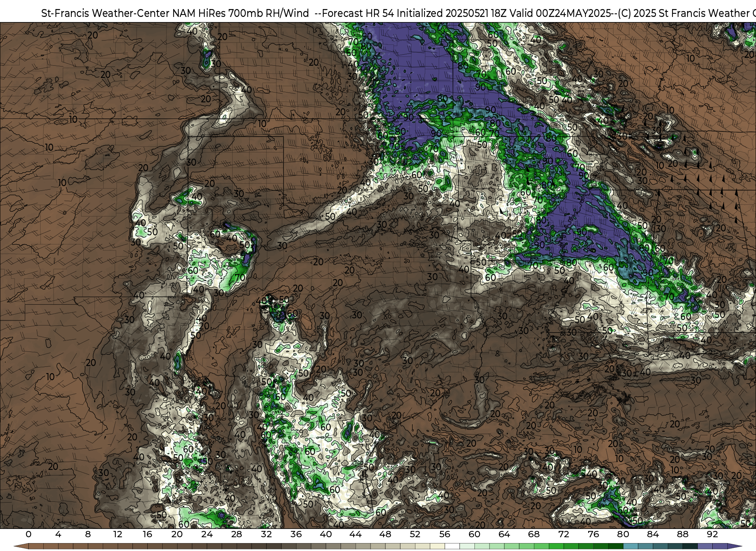Click the colorbar tick label "48"
The image size is (756, 551).
(x=385, y=534)
